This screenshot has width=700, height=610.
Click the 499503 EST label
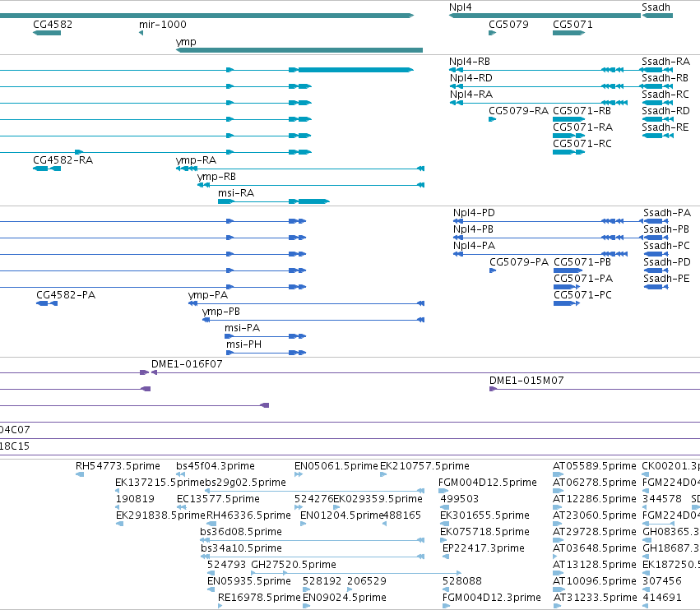tap(459, 499)
